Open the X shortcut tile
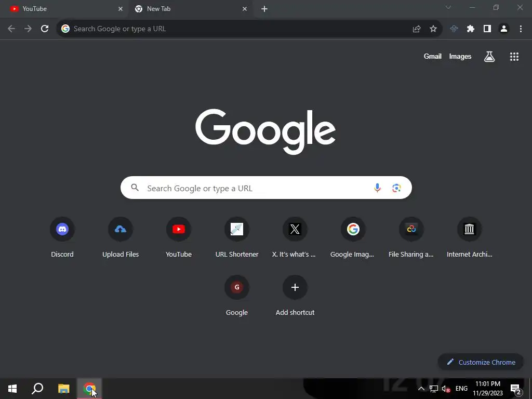This screenshot has width=532, height=399. coord(295,238)
